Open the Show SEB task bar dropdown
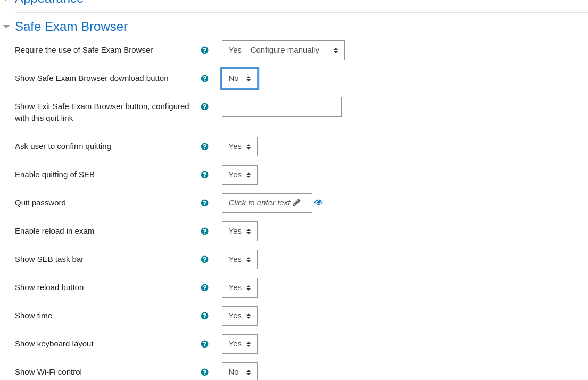Viewport: 588px width, 380px height. (239, 260)
